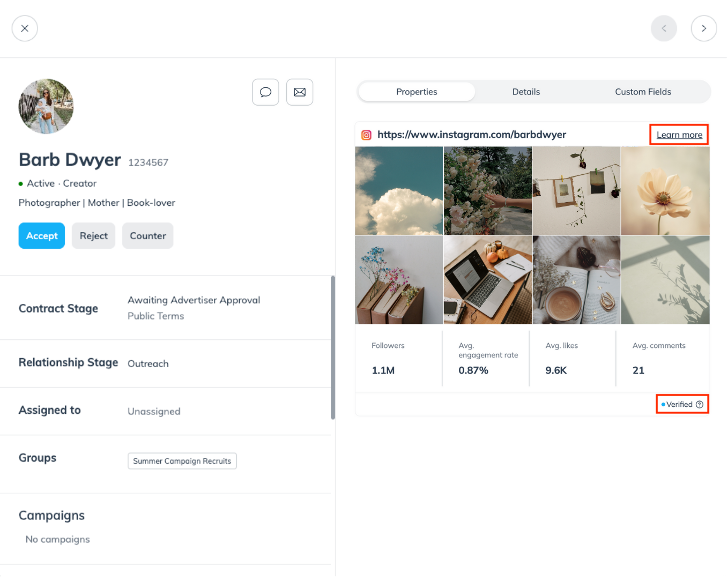728x579 pixels.
Task: Switch to the Details tab
Action: click(x=526, y=92)
